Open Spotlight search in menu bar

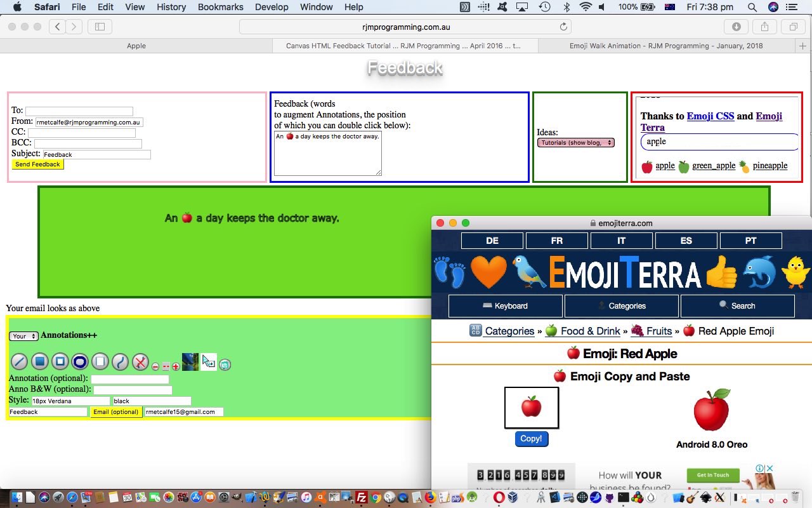[x=752, y=7]
